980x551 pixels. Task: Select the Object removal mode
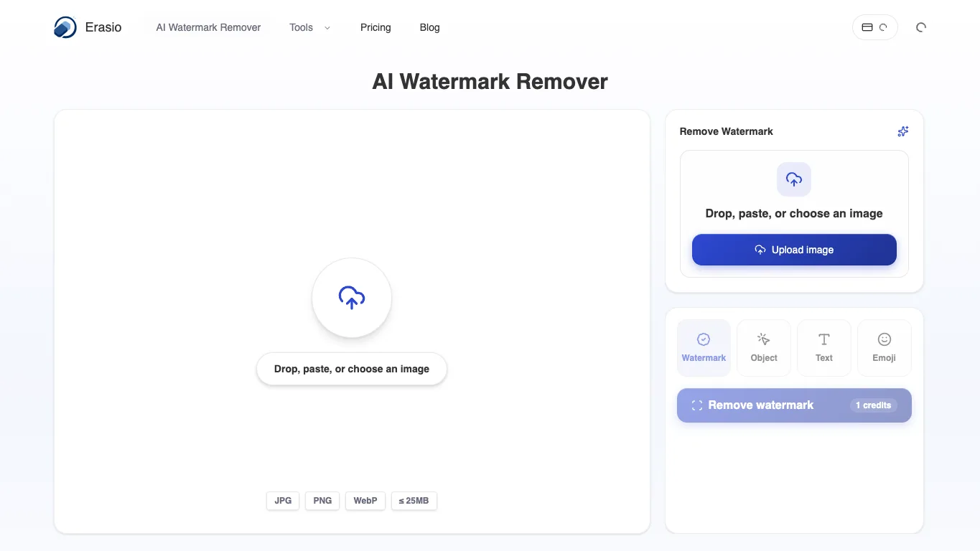tap(764, 348)
